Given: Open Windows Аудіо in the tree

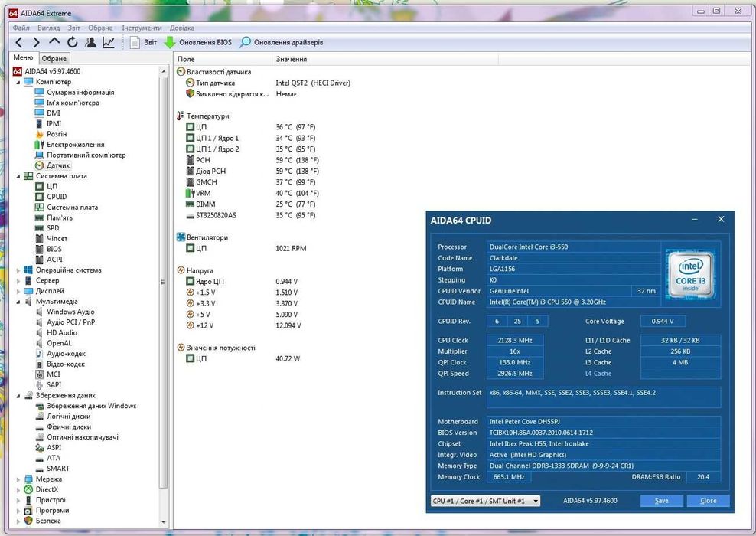Looking at the screenshot, I should tap(65, 312).
